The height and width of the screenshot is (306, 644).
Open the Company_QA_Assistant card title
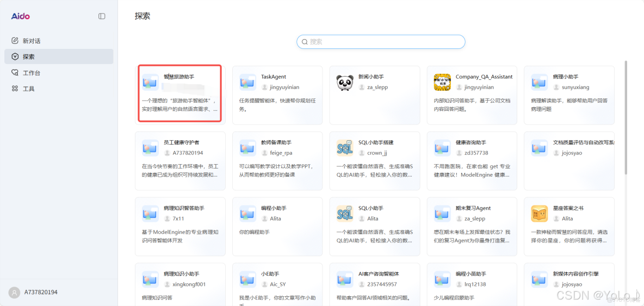(x=484, y=77)
